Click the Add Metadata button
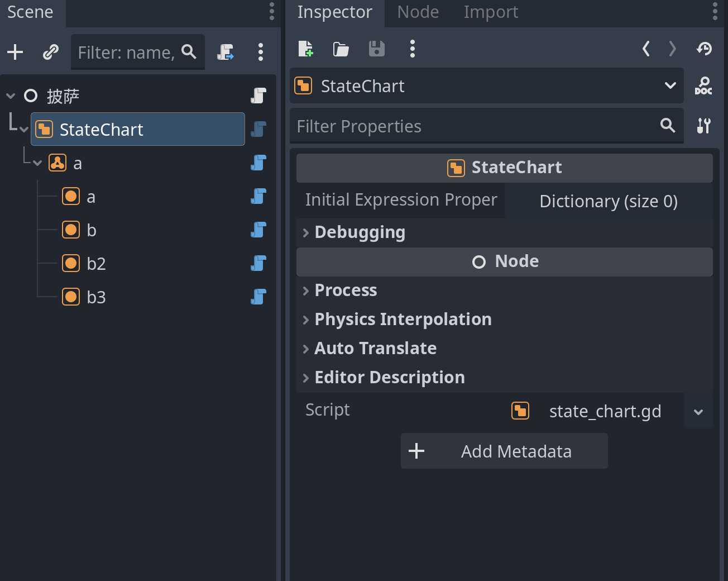Image resolution: width=728 pixels, height=581 pixels. (504, 451)
